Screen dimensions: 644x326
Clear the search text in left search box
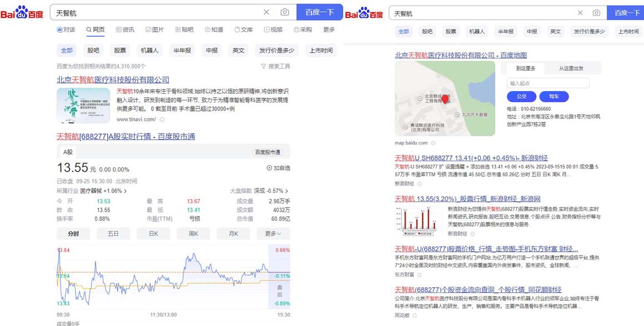click(x=266, y=12)
